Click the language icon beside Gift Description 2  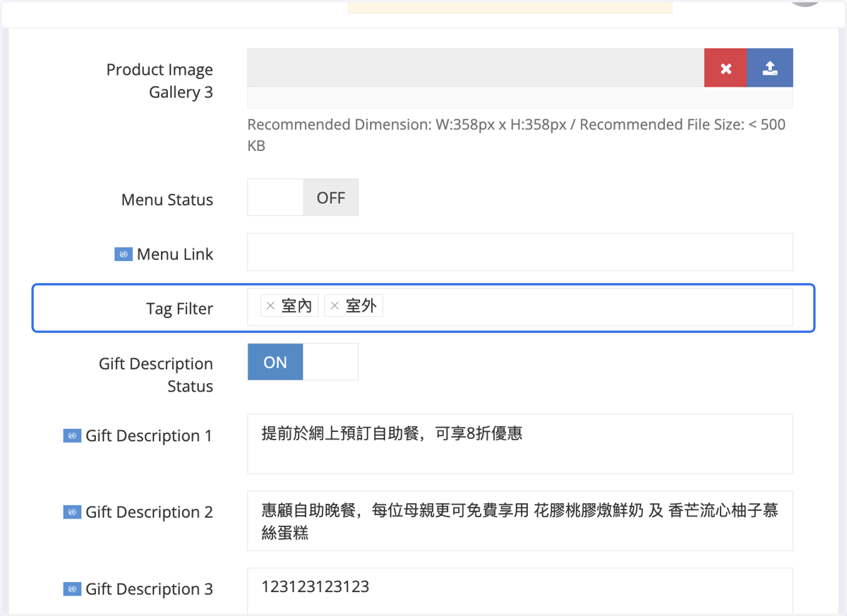tap(72, 512)
